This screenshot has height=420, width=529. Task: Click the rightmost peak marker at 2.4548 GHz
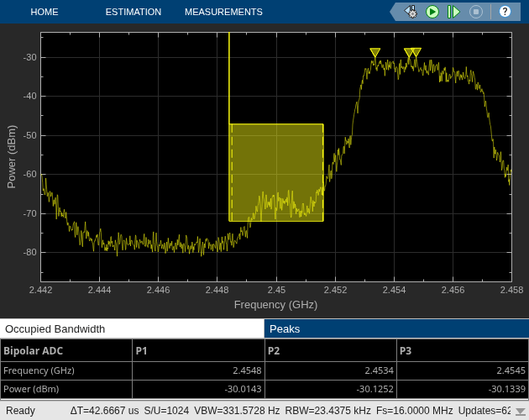416,52
